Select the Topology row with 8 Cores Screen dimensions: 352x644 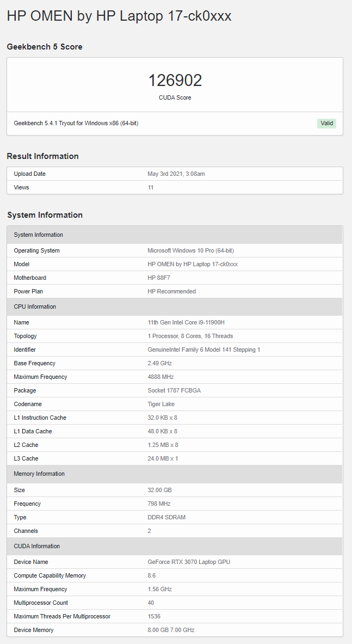pyautogui.click(x=175, y=336)
